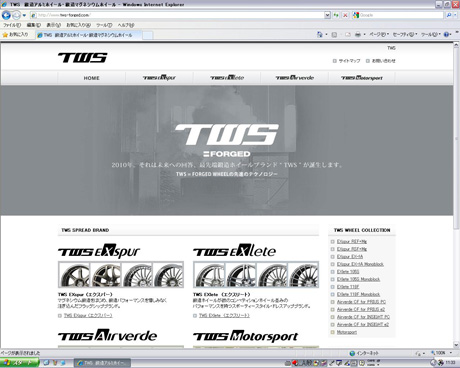Open TWS Airverde in the navigation bar
This screenshot has height=368, width=460.
(294, 78)
